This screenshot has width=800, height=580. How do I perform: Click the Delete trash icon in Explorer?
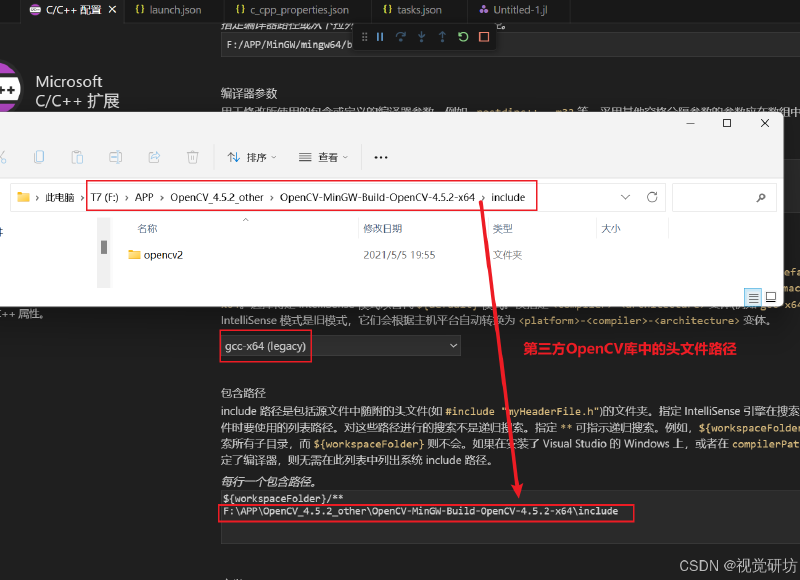pos(192,157)
